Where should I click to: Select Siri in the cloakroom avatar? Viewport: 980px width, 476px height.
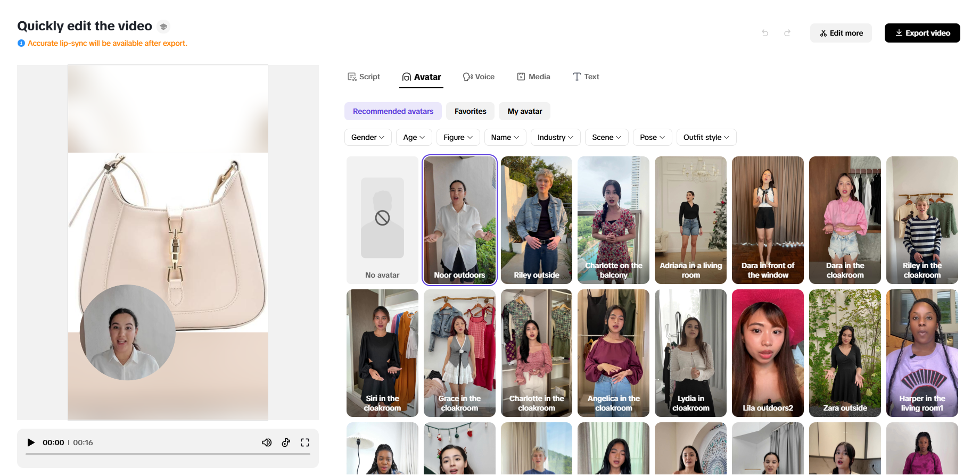pos(382,353)
